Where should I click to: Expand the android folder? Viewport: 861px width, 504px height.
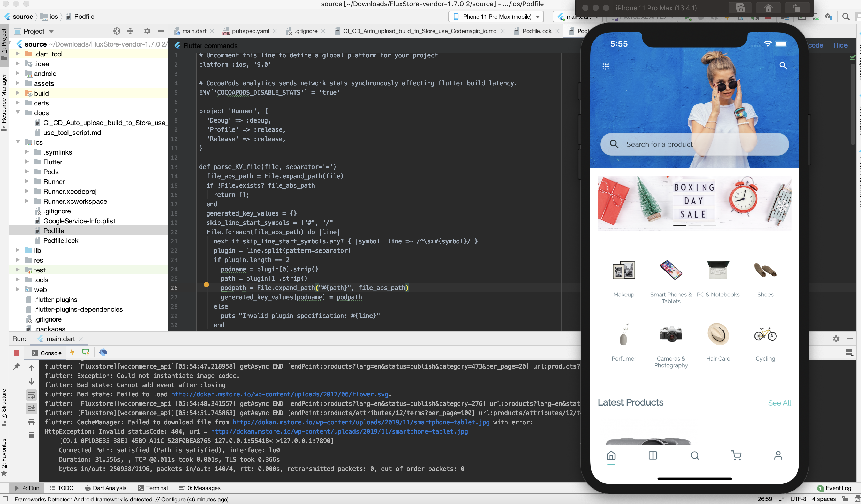[x=17, y=73]
